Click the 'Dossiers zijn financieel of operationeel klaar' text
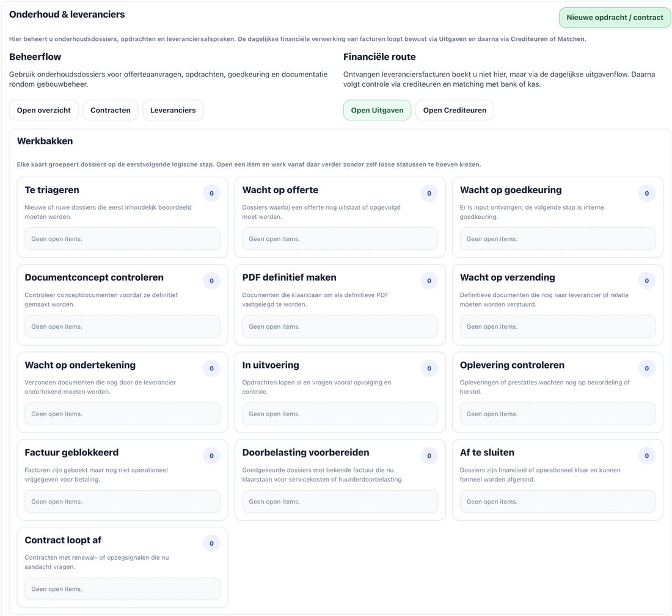 540,475
